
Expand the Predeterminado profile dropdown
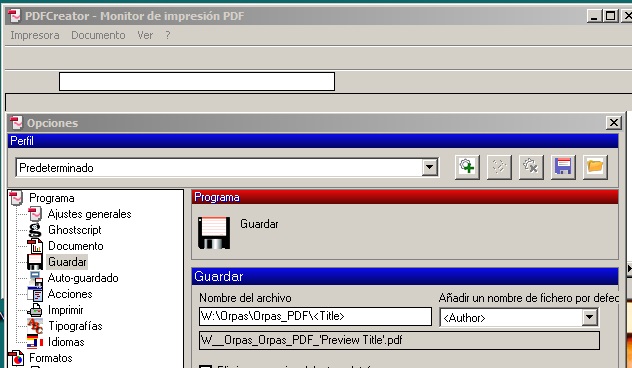(x=430, y=167)
